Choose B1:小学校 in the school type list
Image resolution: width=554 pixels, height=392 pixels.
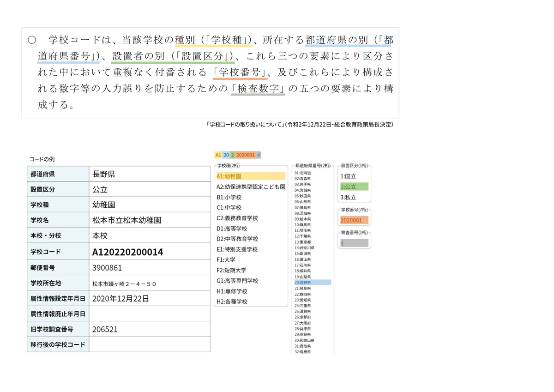[229, 197]
